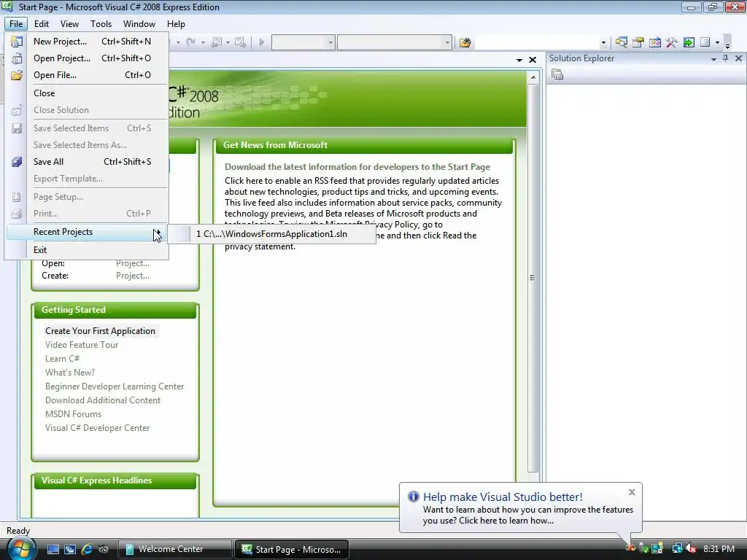
Task: Open the View menu
Action: tap(69, 24)
